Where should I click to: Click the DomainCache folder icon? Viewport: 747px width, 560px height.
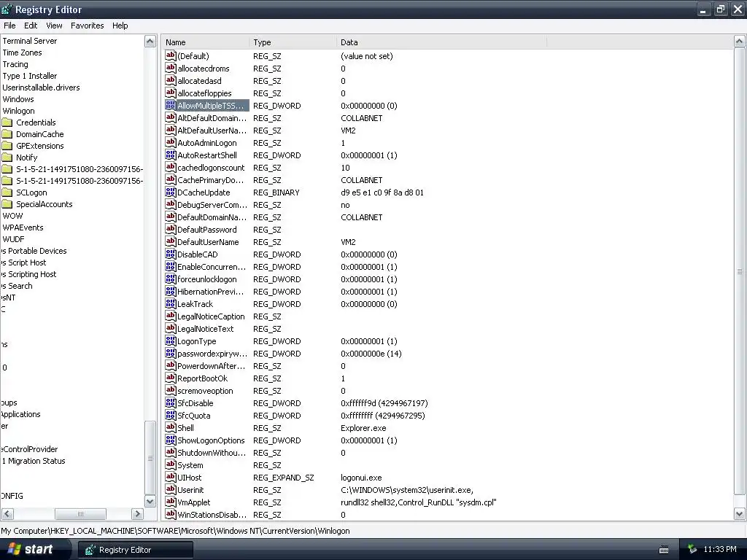7,134
